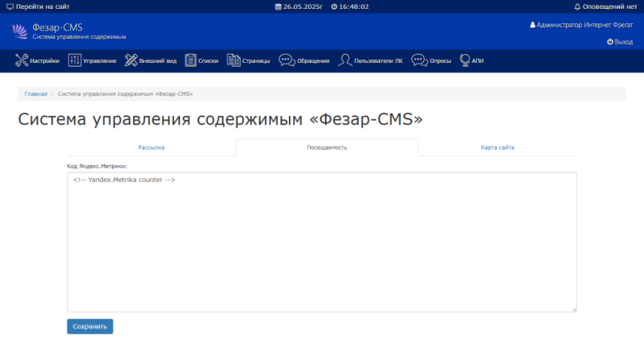The width and height of the screenshot is (644, 347).
Task: Select the Посещаемость tab
Action: tap(326, 148)
